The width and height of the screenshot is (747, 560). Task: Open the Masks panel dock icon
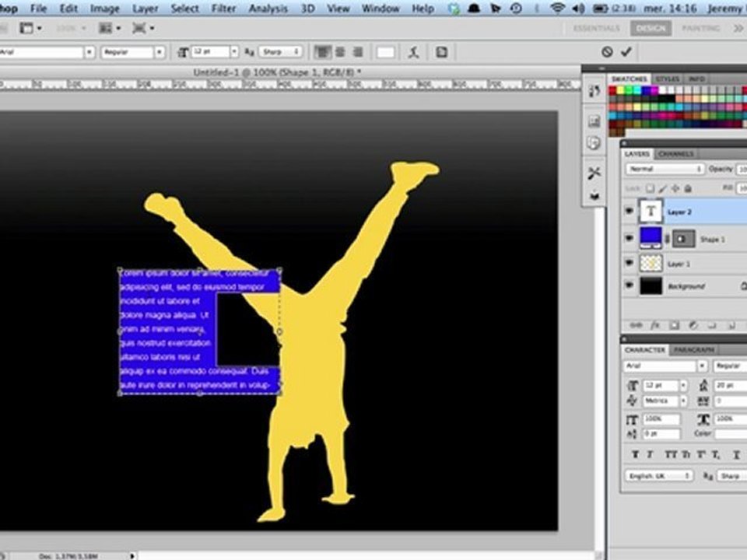click(594, 143)
